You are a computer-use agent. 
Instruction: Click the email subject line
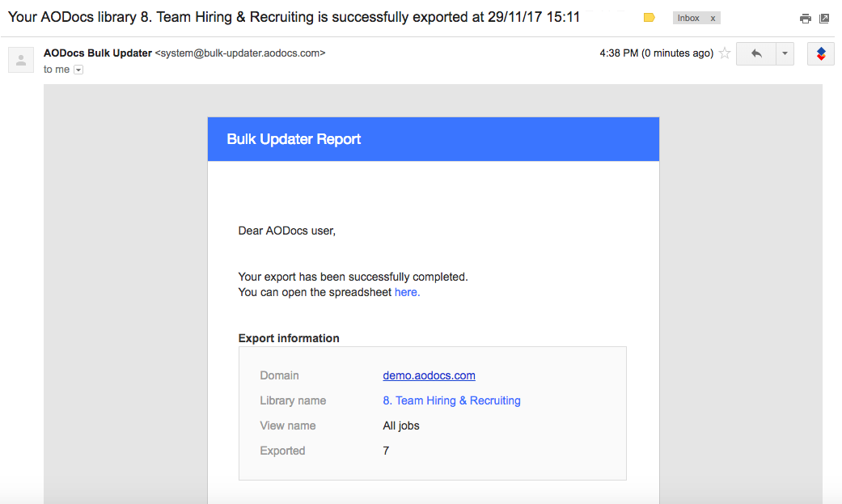tap(294, 17)
